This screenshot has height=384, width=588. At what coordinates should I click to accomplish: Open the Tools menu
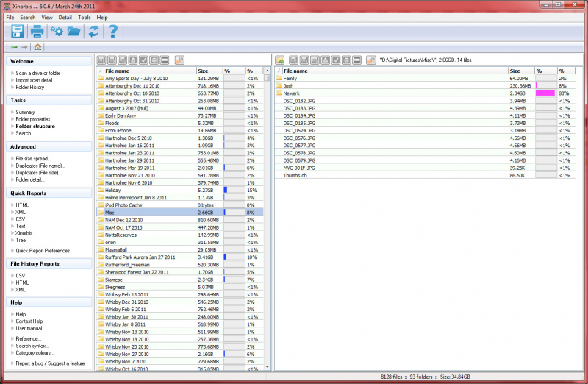coord(85,17)
